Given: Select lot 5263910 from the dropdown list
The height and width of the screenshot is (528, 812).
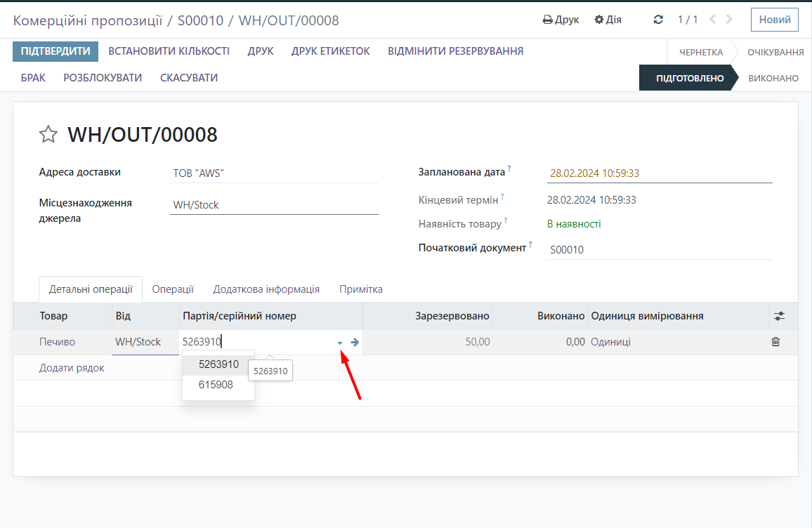Looking at the screenshot, I should click(x=218, y=364).
